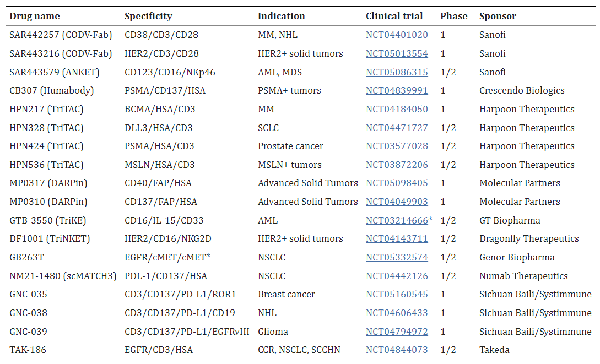Follow the NCT05332574 link
The width and height of the screenshot is (600, 364).
pyautogui.click(x=397, y=257)
